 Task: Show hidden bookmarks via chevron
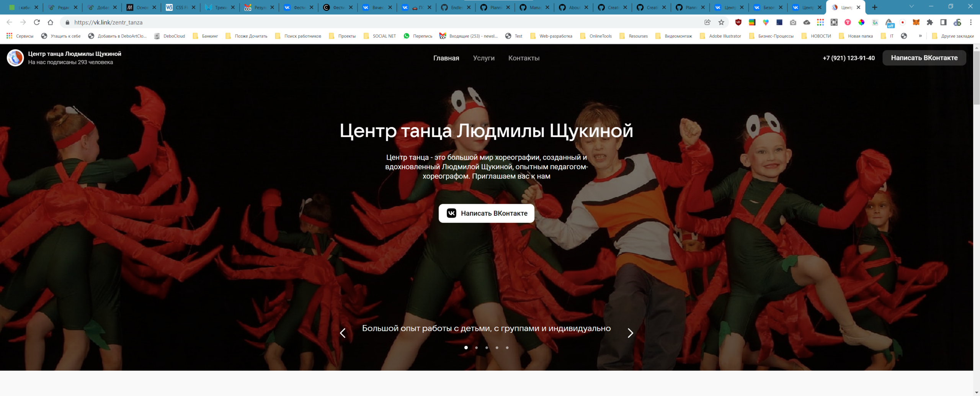pos(920,36)
